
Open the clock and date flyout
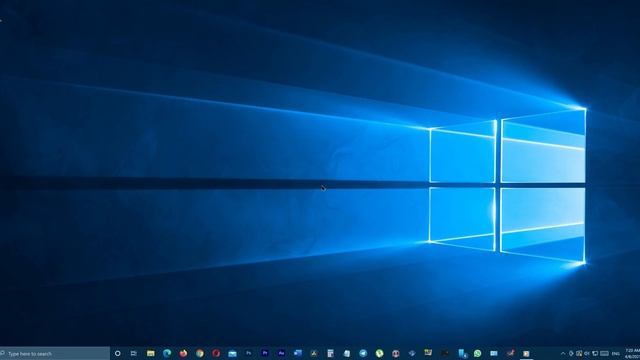point(632,353)
